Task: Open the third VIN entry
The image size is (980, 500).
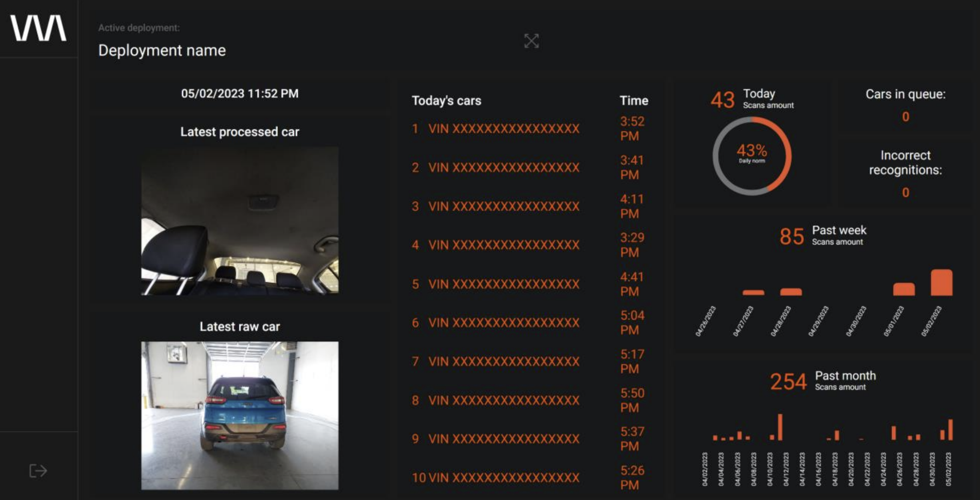Action: (503, 206)
